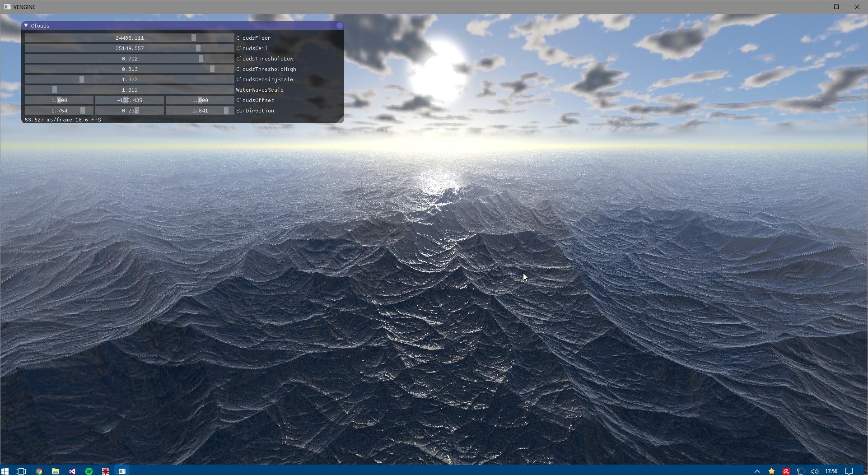This screenshot has width=868, height=475.
Task: Click SunDirection slider showing 0.754
Action: 59,111
